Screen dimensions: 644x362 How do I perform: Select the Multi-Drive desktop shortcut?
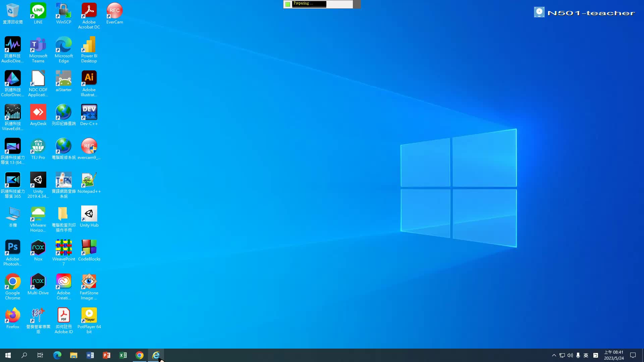(x=38, y=285)
